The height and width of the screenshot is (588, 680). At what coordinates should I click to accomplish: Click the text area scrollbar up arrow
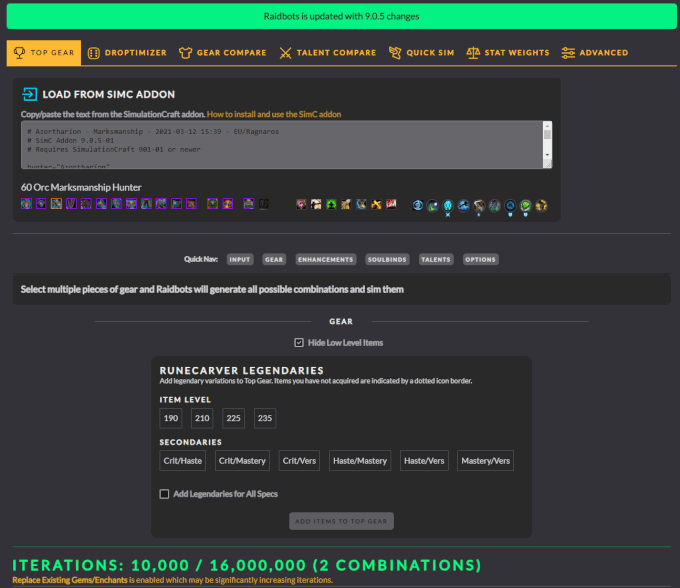click(x=547, y=126)
